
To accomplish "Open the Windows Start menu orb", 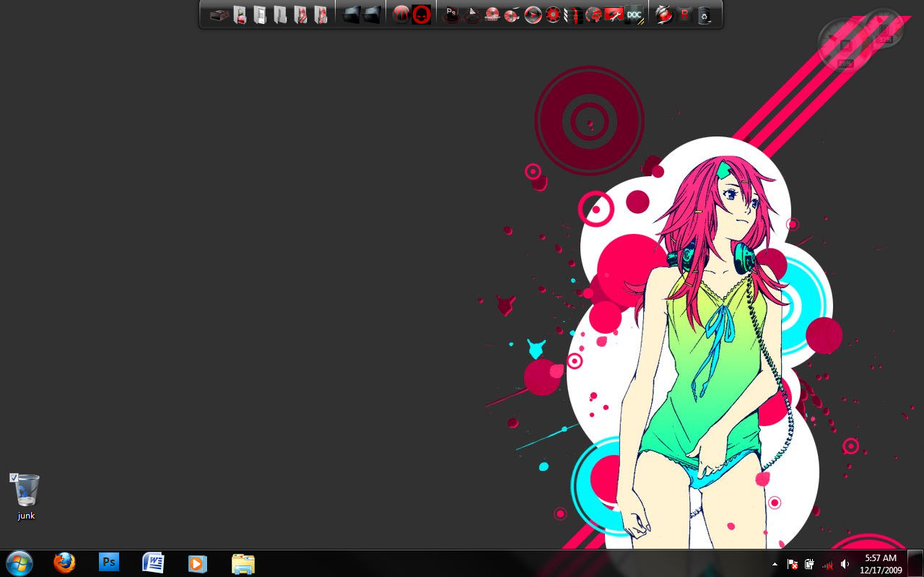I will pyautogui.click(x=19, y=563).
